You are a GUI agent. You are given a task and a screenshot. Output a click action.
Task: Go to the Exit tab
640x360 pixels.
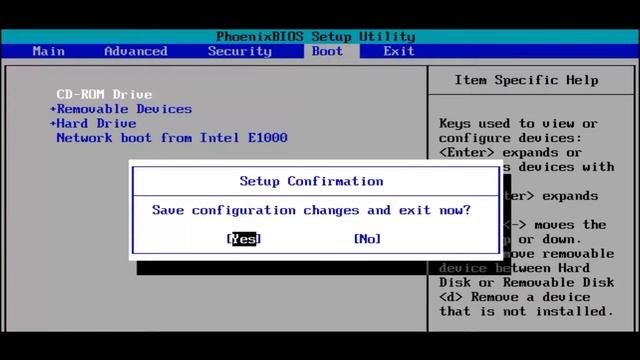(399, 51)
